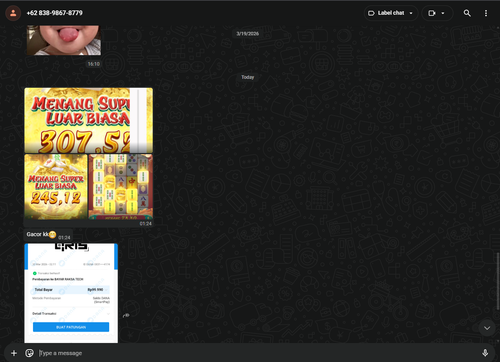
Task: Open the 245,12 Menang Super image
Action: [x=56, y=187]
